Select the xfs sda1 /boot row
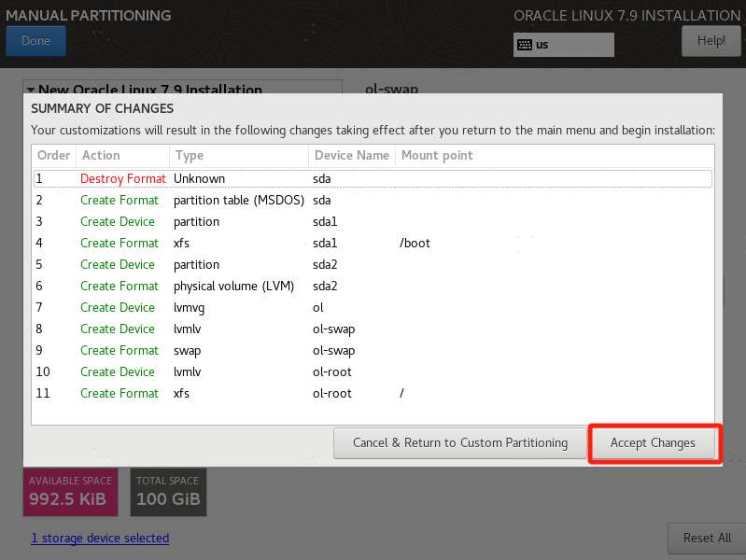The width and height of the screenshot is (746, 560). [x=372, y=243]
